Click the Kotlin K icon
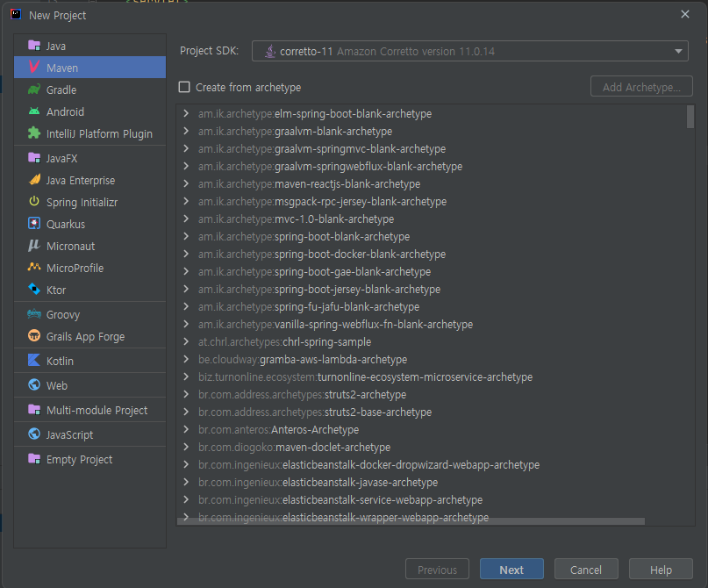Screen dimensions: 708x588 coord(34,360)
